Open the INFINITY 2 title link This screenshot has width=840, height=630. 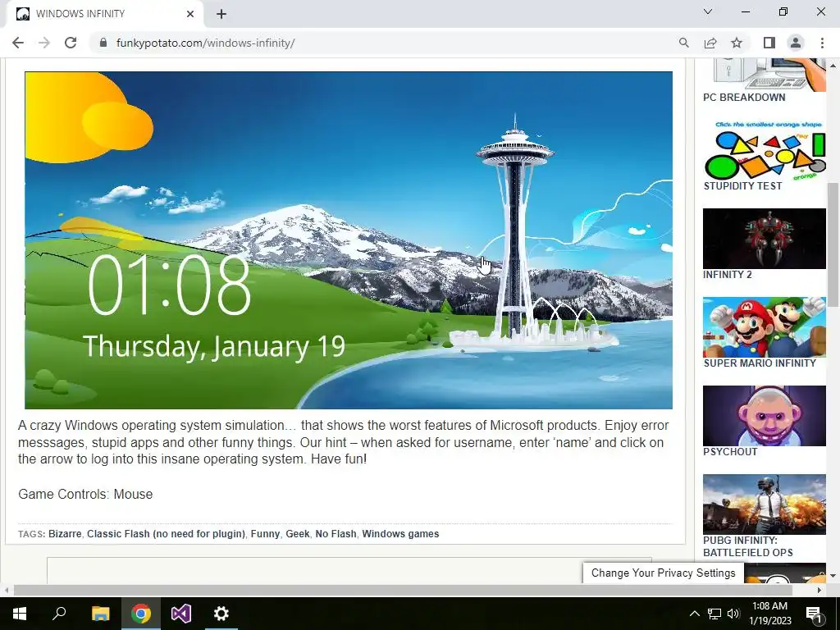click(728, 275)
